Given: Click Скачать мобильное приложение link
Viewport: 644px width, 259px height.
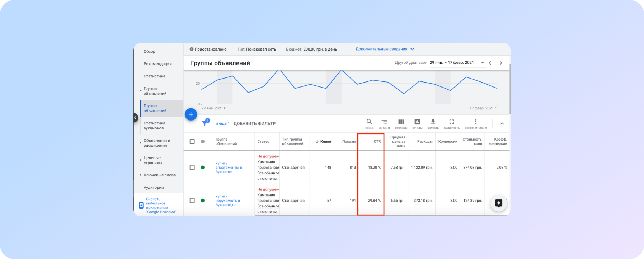Looking at the screenshot, I should (161, 206).
